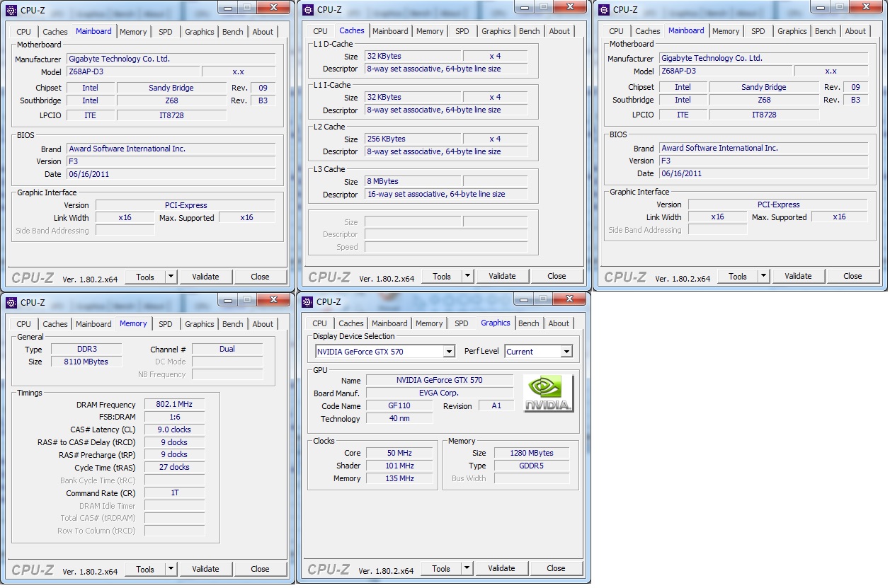Click the L3 Cache size value 8 MBytes
Screen dimensions: 890x588
(x=413, y=181)
